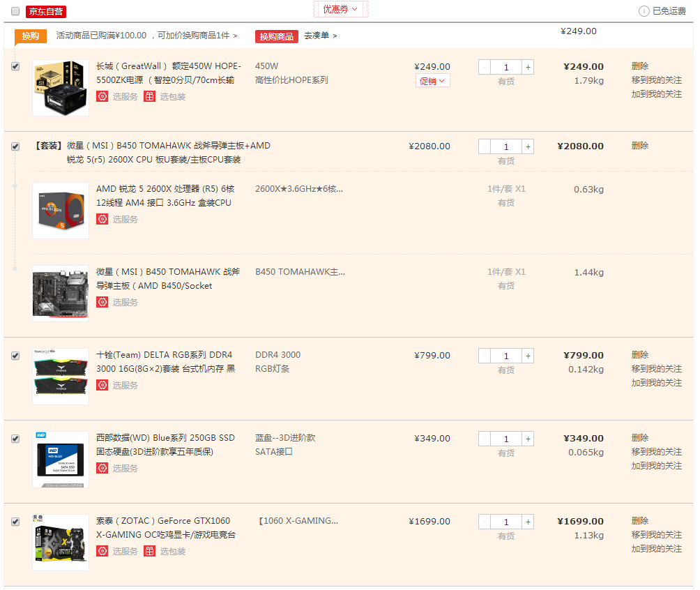Viewport: 700px width, 590px height.
Task: Move WD Blue SSD to my favorites
Action: pos(657,452)
